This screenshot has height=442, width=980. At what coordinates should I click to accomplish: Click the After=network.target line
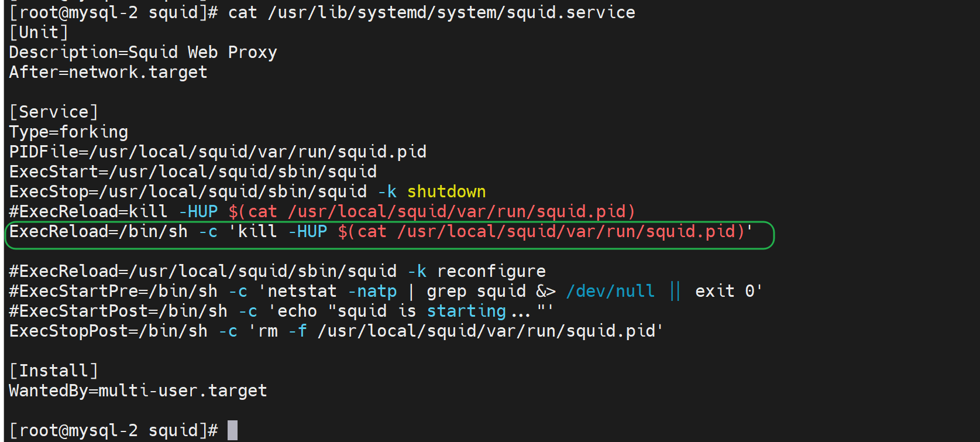point(108,72)
